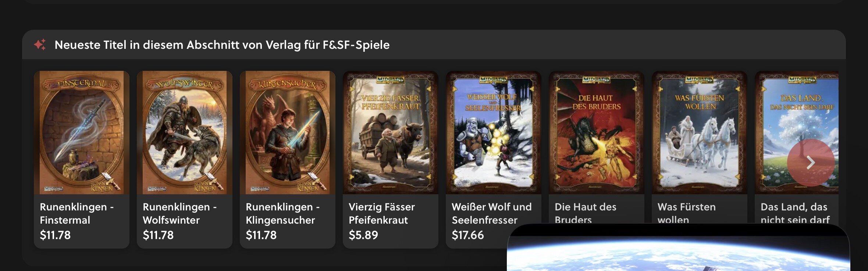Open the Das Land cover image
Viewport: 868px width, 271px height.
[797, 133]
